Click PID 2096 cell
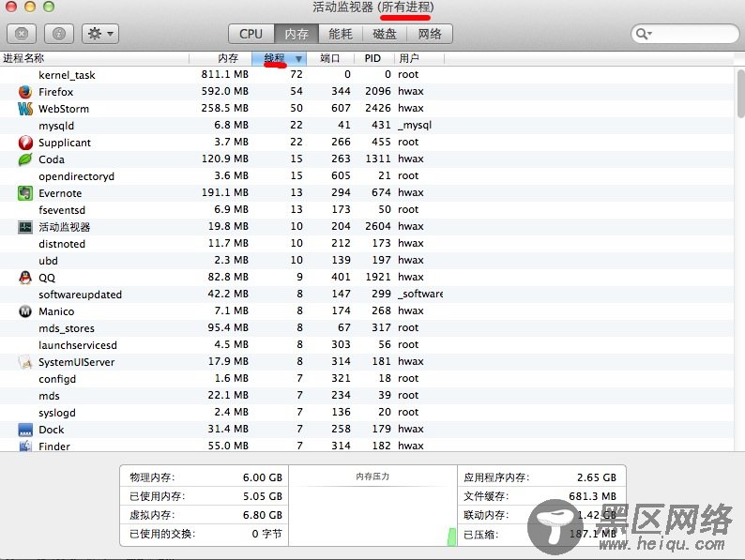745x560 pixels. point(378,91)
